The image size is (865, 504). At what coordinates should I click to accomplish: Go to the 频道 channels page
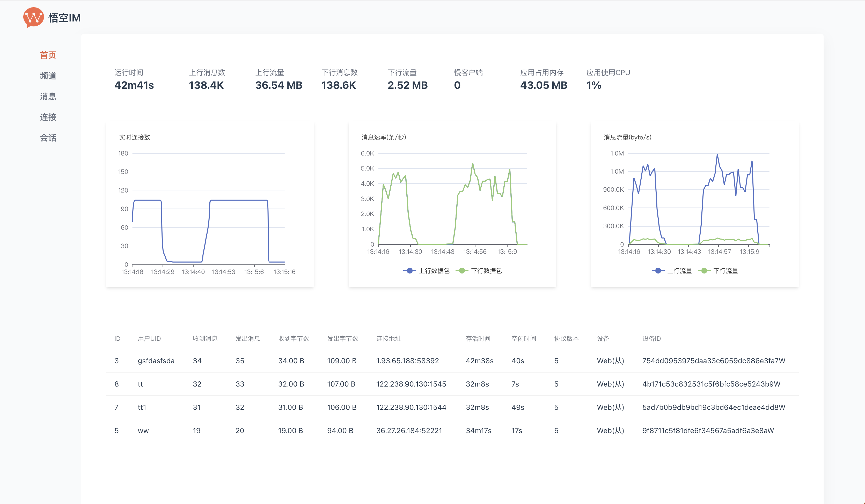(x=48, y=76)
